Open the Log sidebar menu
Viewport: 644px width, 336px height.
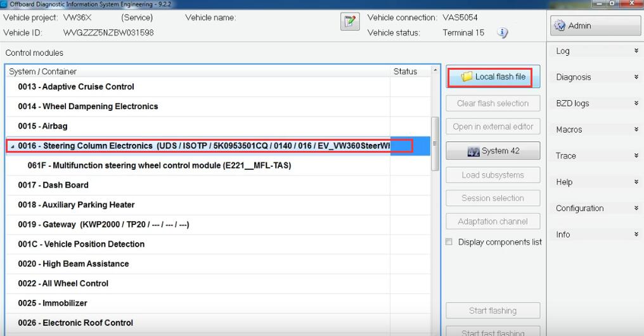[x=596, y=51]
